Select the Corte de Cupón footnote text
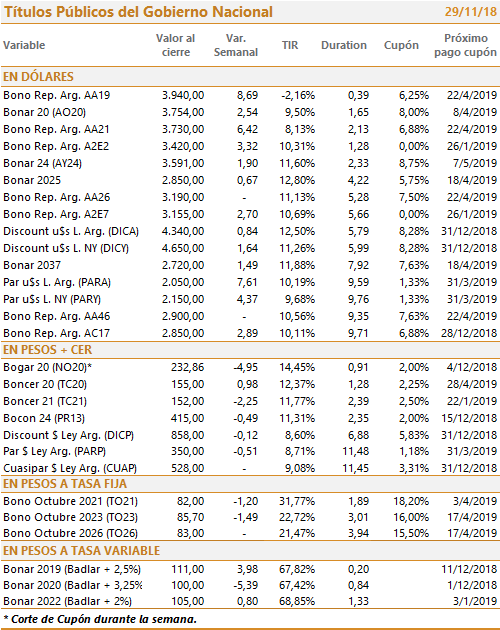The height and width of the screenshot is (630, 500). tap(100, 619)
